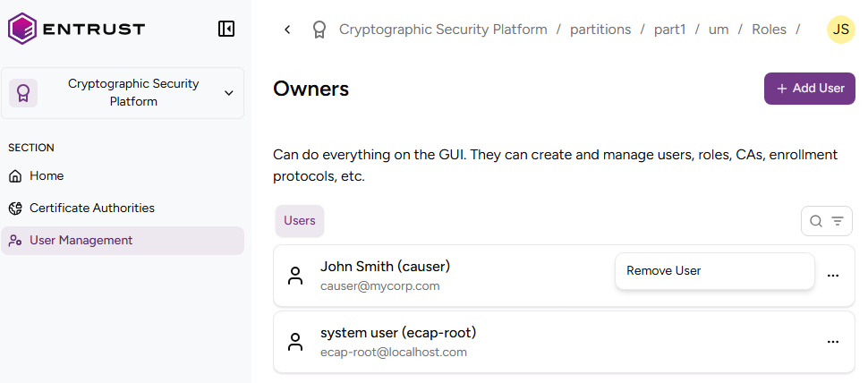The image size is (868, 383).
Task: Click the system user person icon
Action: (295, 342)
